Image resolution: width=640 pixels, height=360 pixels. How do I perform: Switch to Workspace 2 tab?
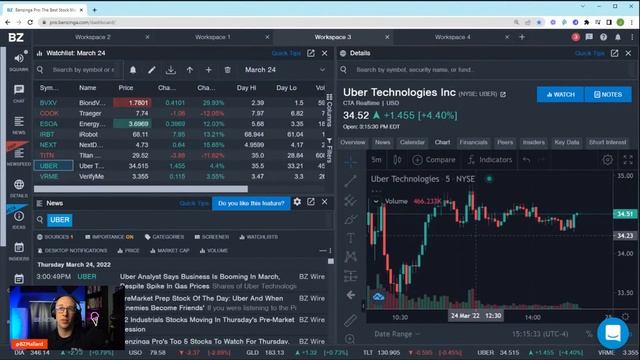[x=92, y=37]
